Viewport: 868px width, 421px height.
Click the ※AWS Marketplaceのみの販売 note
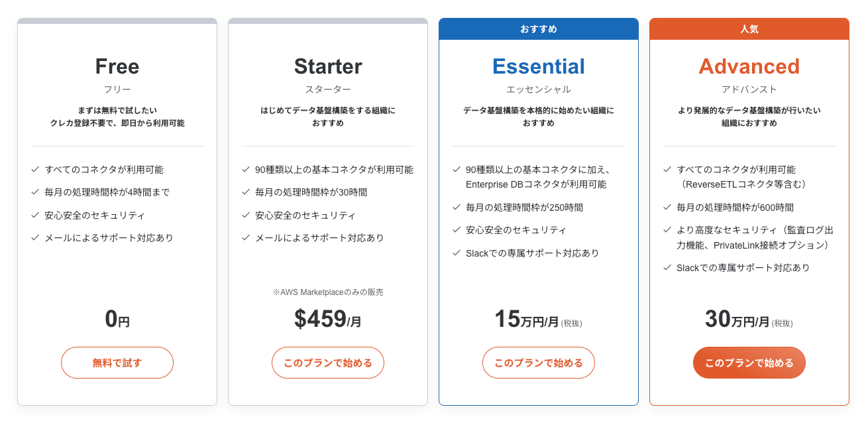(x=327, y=290)
